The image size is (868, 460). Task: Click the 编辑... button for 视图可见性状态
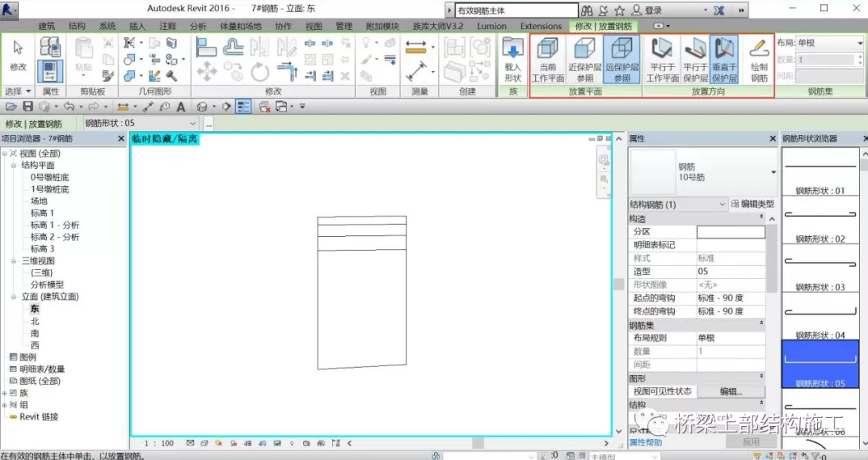click(x=731, y=391)
